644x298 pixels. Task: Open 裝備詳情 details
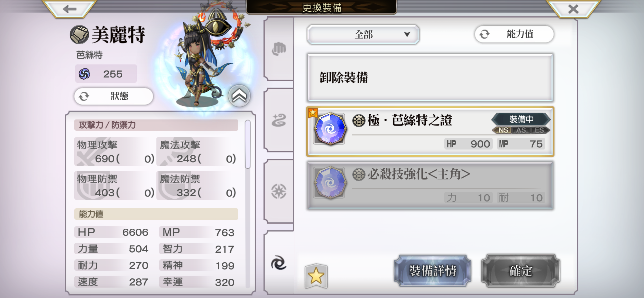point(433,271)
